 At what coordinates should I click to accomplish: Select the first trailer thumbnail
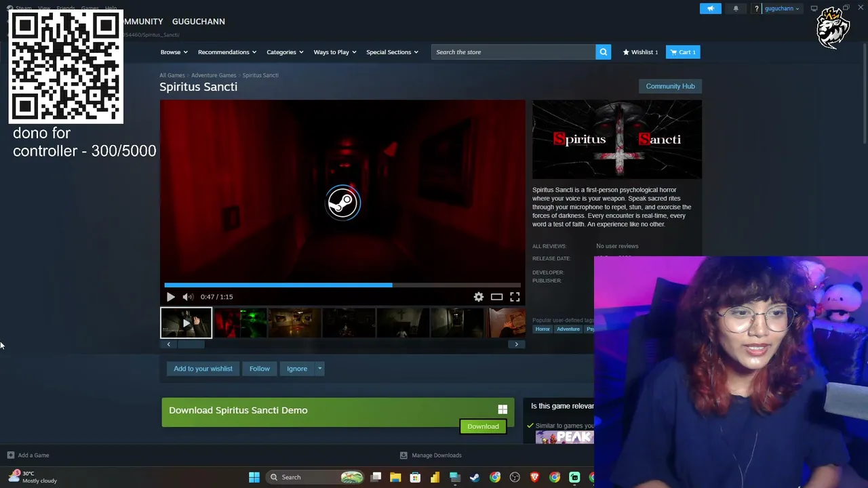click(186, 323)
